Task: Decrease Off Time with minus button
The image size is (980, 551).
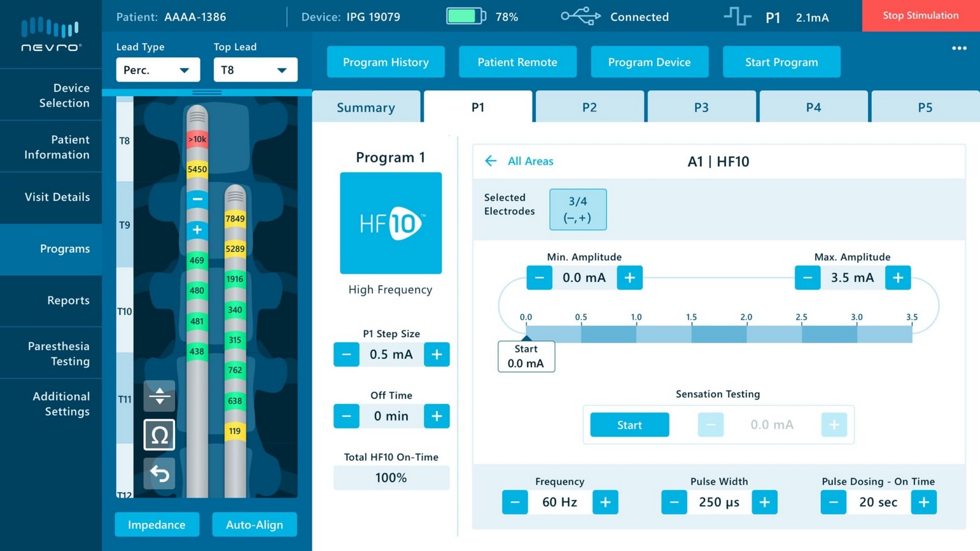Action: tap(347, 416)
